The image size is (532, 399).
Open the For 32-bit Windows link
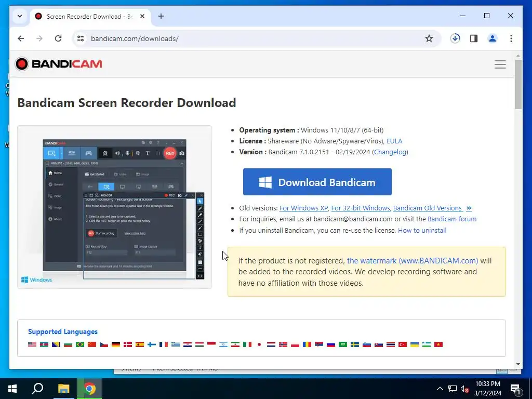point(361,208)
